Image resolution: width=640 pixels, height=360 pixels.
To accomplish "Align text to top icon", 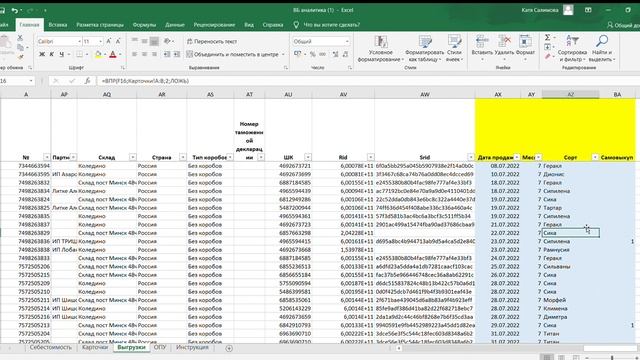I will point(135,41).
